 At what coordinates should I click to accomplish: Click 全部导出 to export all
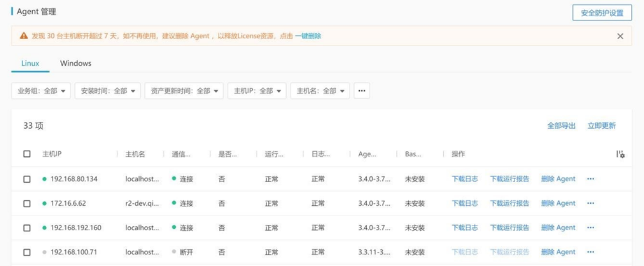click(561, 126)
